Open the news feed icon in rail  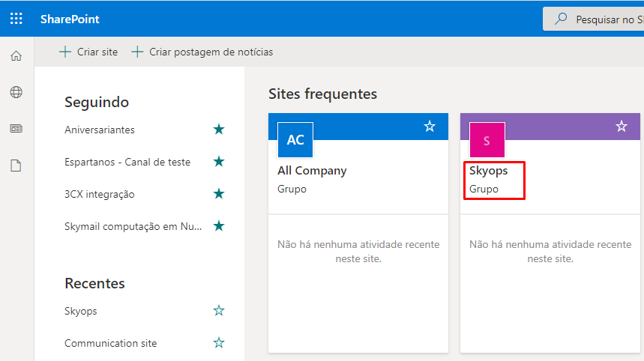[16, 129]
